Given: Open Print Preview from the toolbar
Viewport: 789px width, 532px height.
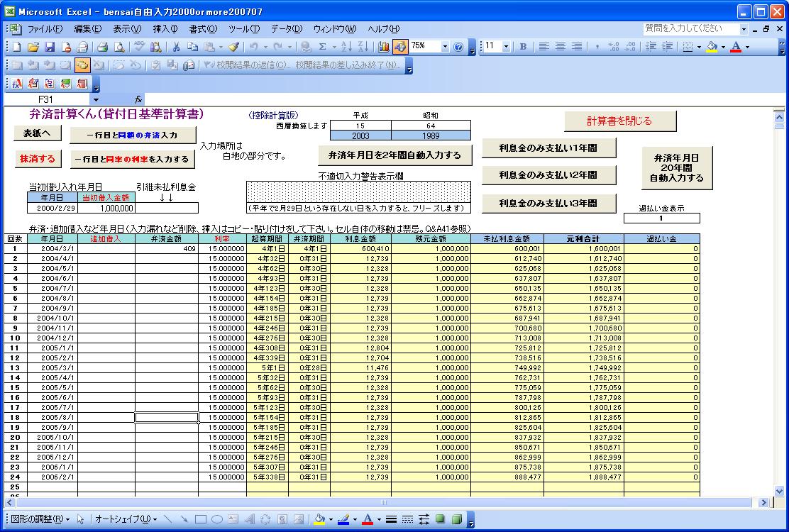Looking at the screenshot, I should point(119,47).
